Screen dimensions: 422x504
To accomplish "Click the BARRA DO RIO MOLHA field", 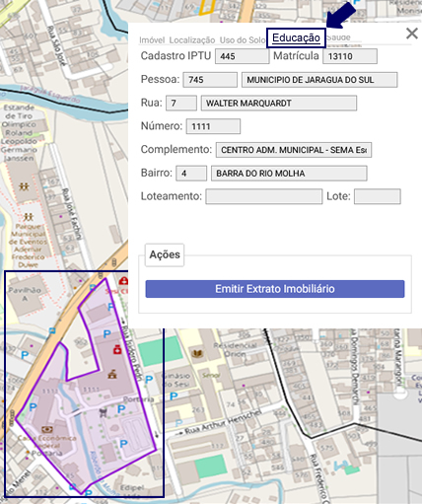I will click(x=289, y=174).
